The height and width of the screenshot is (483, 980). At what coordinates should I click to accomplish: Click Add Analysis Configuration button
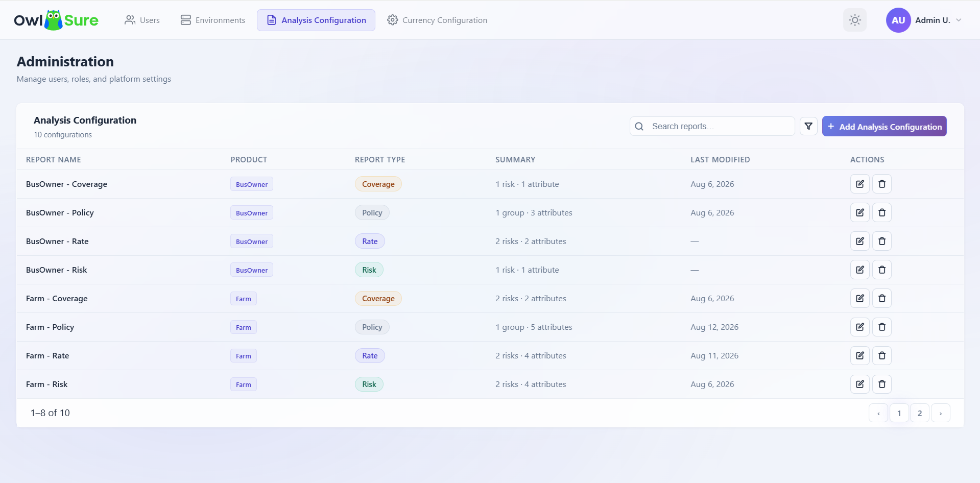[x=885, y=126]
